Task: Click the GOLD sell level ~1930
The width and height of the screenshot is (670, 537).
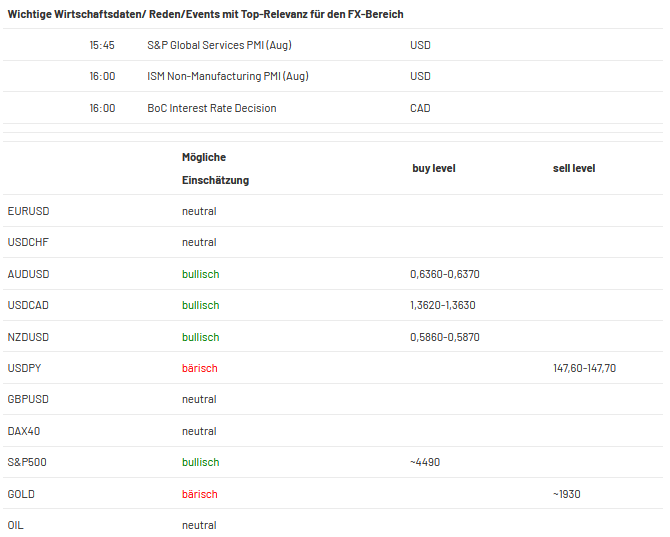Action: tap(567, 494)
